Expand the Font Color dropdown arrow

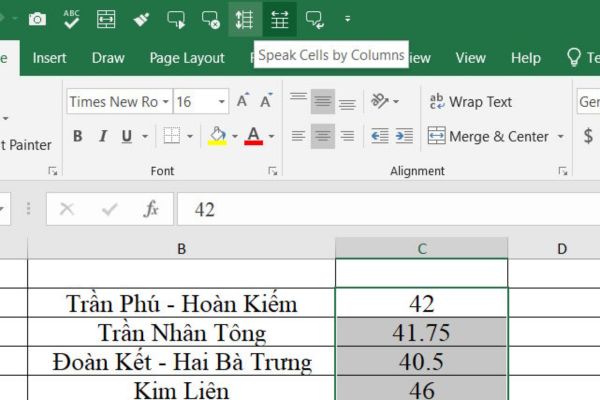coord(271,136)
